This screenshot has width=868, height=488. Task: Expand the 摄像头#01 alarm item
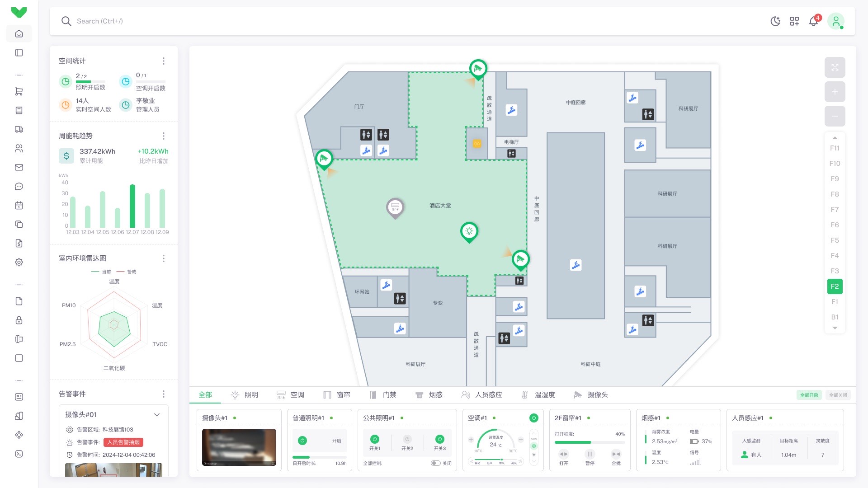[157, 415]
